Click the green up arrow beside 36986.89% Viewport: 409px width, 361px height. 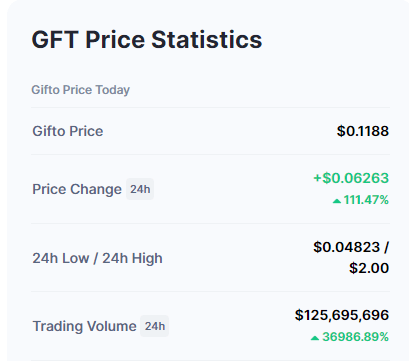[x=315, y=338]
